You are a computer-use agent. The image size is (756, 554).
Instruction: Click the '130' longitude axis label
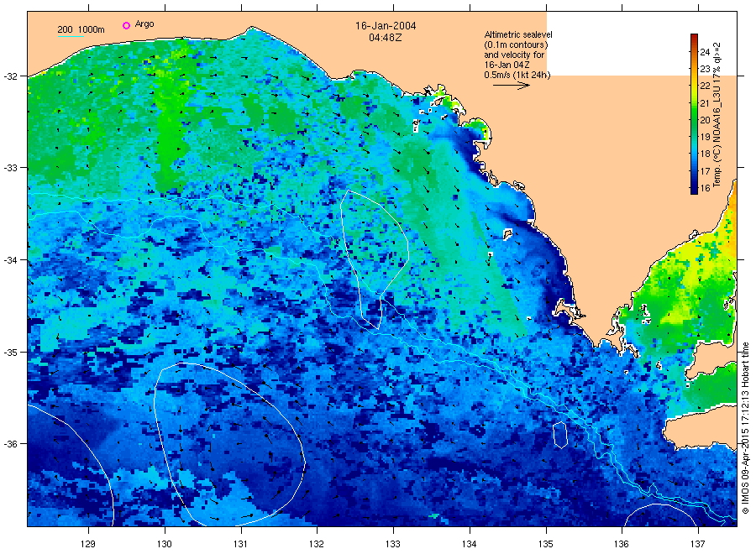[165, 544]
